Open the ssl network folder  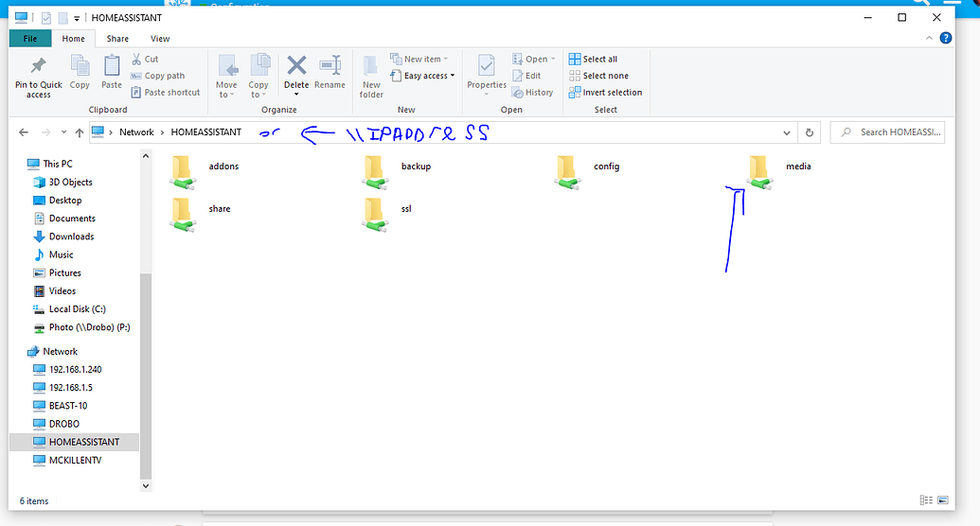386,214
